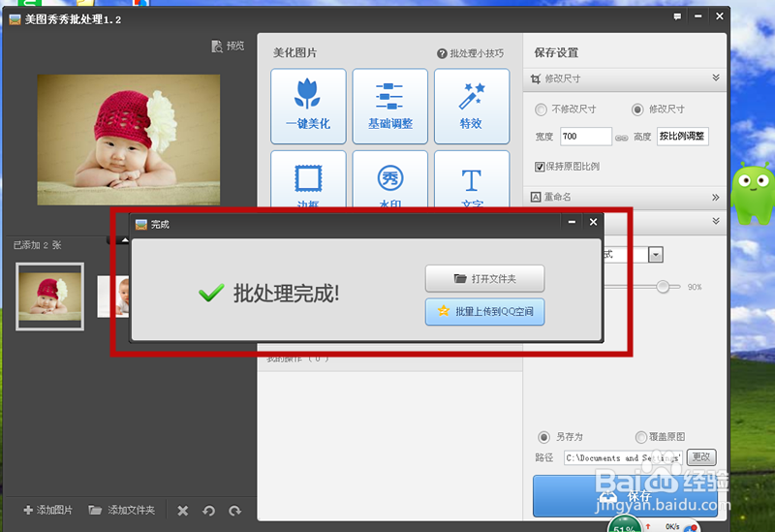This screenshot has width=775, height=532.
Task: Click the 重命名 section icon
Action: tap(536, 198)
